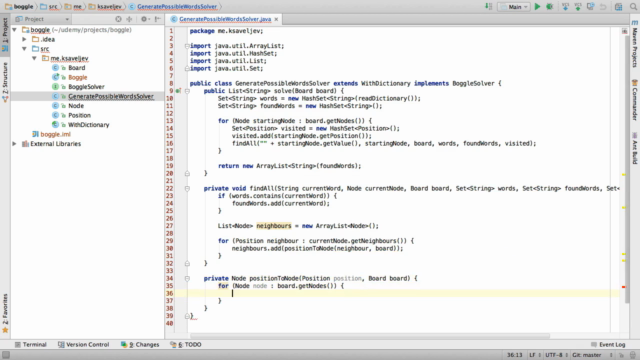
Task: Open Project Structure icon
Action: tap(619, 7)
